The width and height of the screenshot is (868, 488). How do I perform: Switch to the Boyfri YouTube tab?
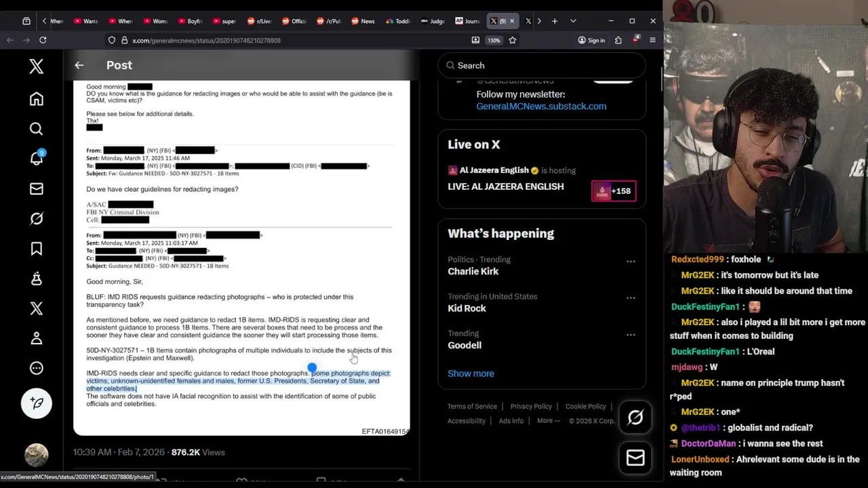click(189, 21)
